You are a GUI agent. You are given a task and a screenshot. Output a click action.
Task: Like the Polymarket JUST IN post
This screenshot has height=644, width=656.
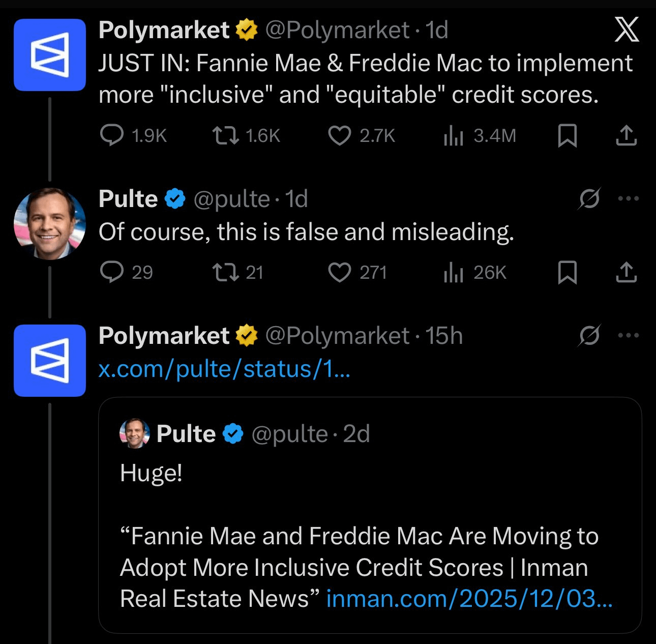coord(339,135)
